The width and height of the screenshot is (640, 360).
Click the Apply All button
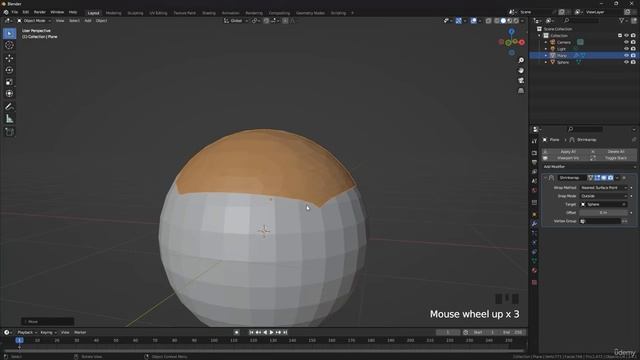coord(565,151)
